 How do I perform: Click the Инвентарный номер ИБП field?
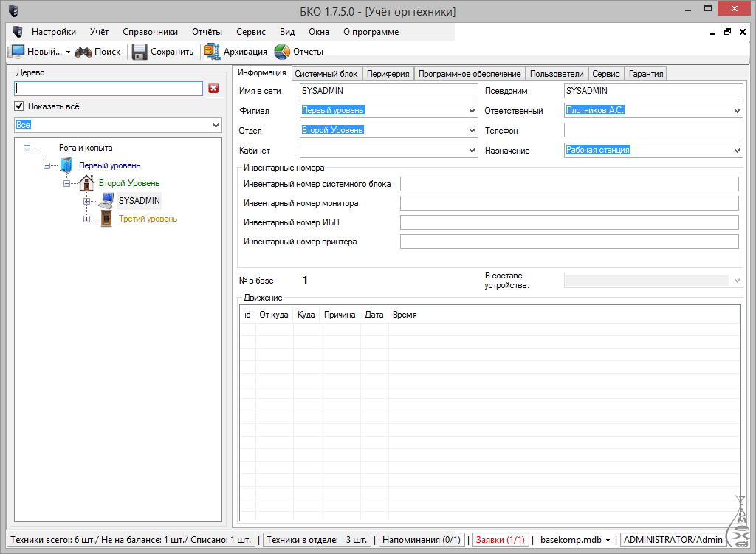[569, 222]
